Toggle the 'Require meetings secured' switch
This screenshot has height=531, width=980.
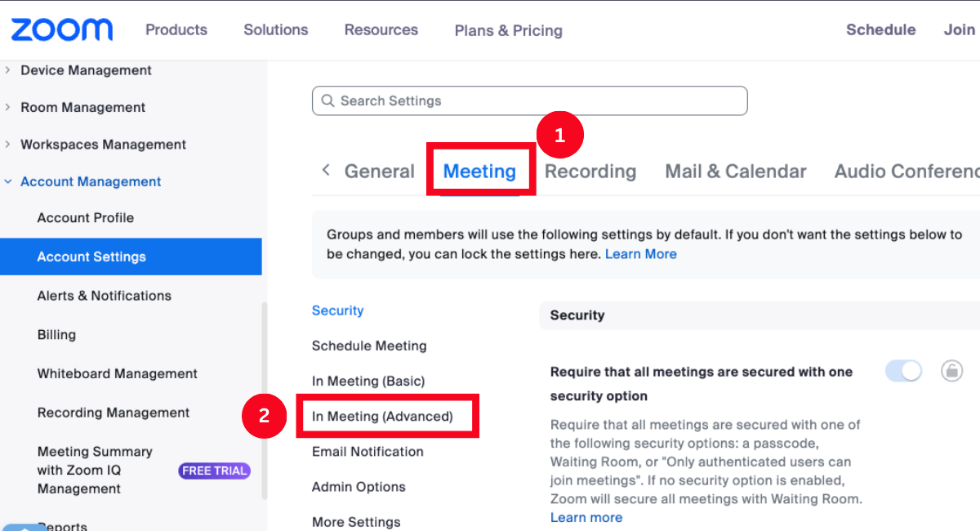coord(903,371)
